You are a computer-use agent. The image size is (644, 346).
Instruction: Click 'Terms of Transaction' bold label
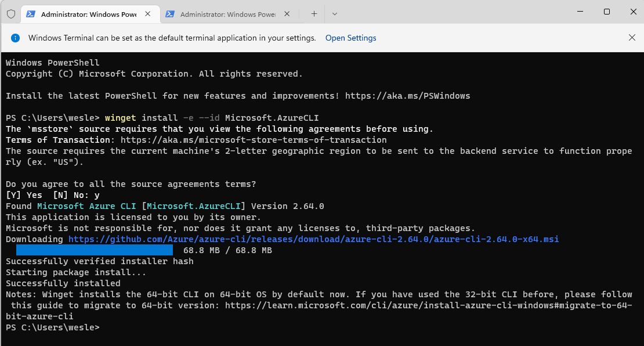(x=57, y=140)
